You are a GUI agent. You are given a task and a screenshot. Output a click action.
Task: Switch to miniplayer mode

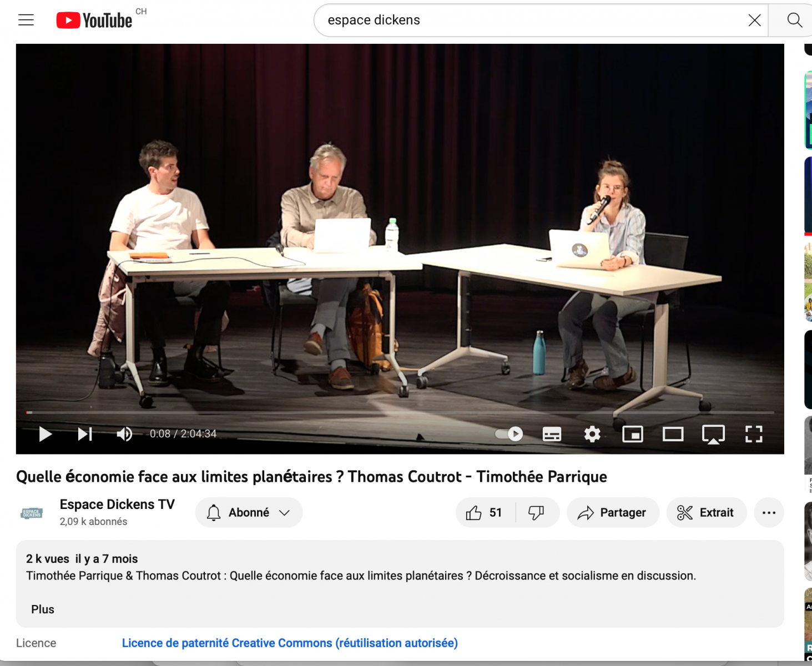pyautogui.click(x=633, y=434)
